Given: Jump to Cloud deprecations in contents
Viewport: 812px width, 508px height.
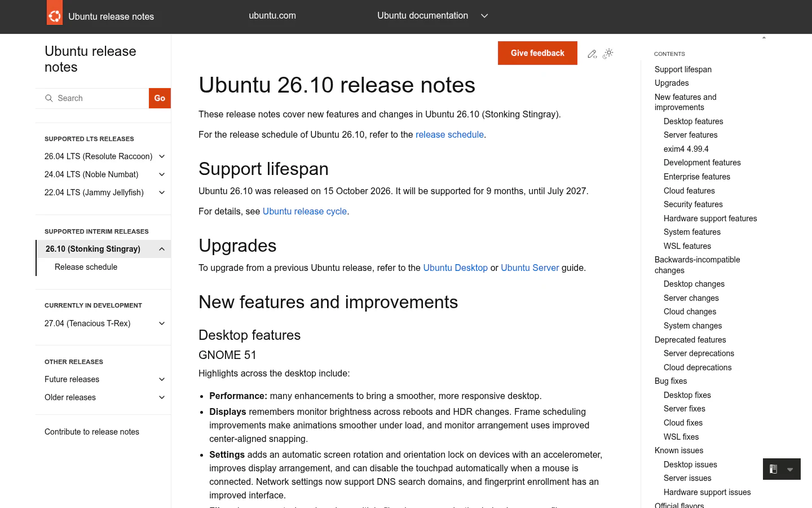Looking at the screenshot, I should click(698, 367).
